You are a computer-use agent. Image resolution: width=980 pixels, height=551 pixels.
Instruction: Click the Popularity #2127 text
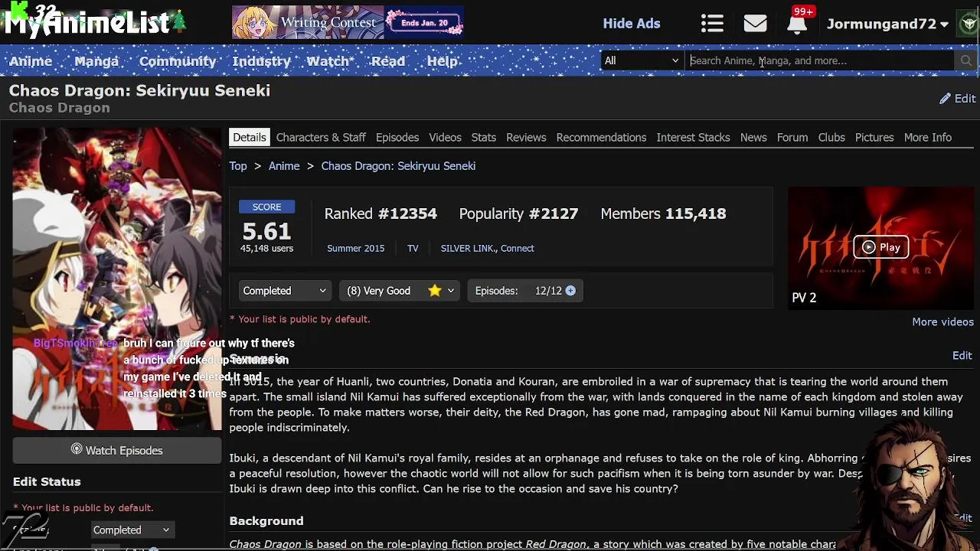pyautogui.click(x=519, y=214)
